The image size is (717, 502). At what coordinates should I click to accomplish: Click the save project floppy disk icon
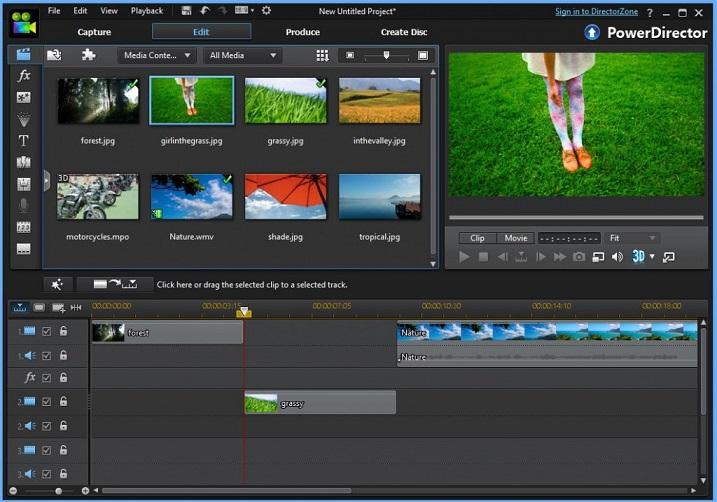(x=188, y=10)
